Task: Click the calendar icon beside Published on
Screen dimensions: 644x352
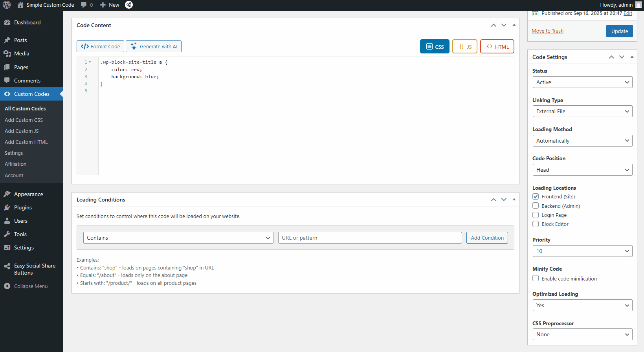Action: click(535, 13)
